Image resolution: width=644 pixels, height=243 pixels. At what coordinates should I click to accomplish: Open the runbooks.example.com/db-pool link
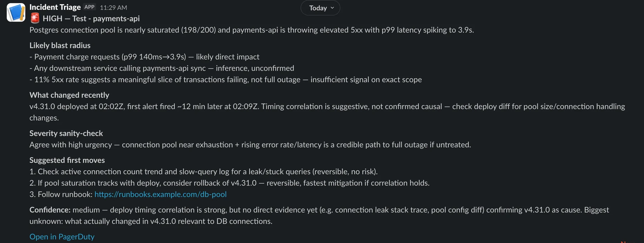[160, 194]
